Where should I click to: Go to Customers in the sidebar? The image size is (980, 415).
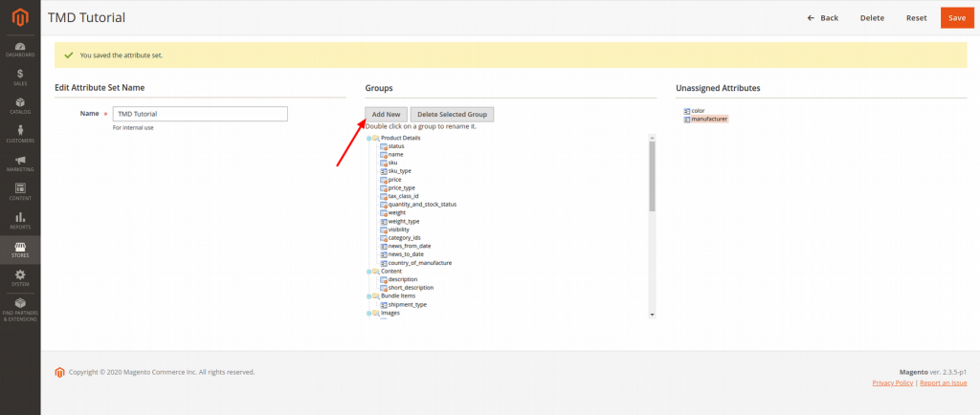20,134
